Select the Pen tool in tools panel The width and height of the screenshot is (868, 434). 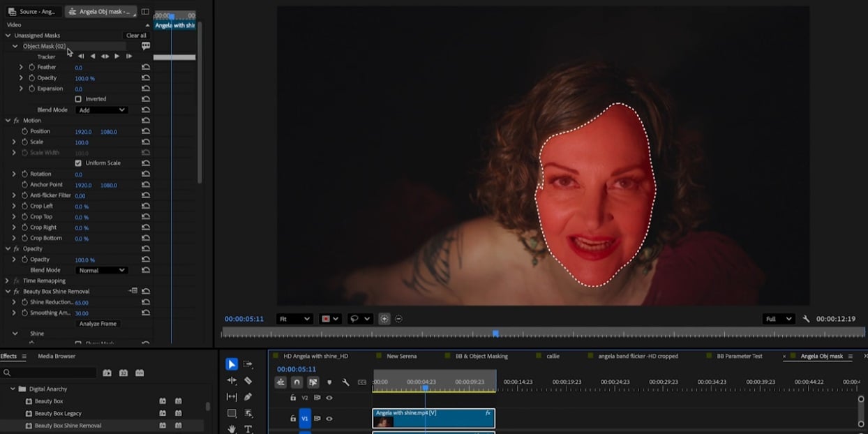click(x=248, y=397)
